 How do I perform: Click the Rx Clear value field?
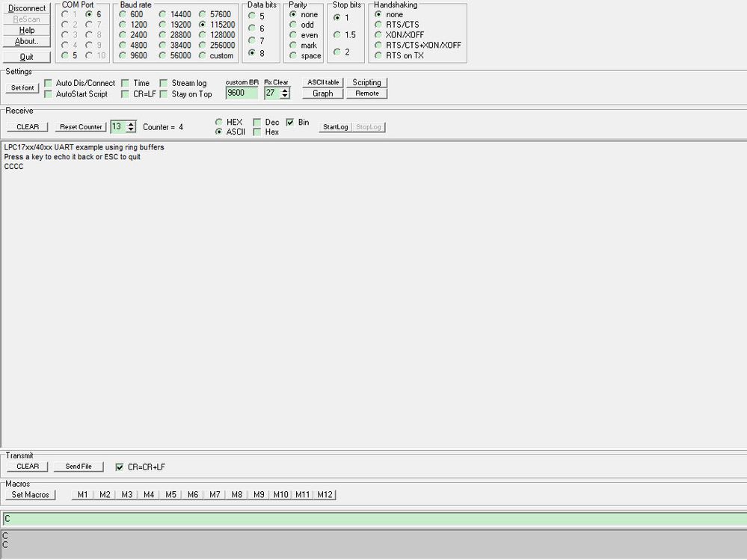(x=272, y=93)
